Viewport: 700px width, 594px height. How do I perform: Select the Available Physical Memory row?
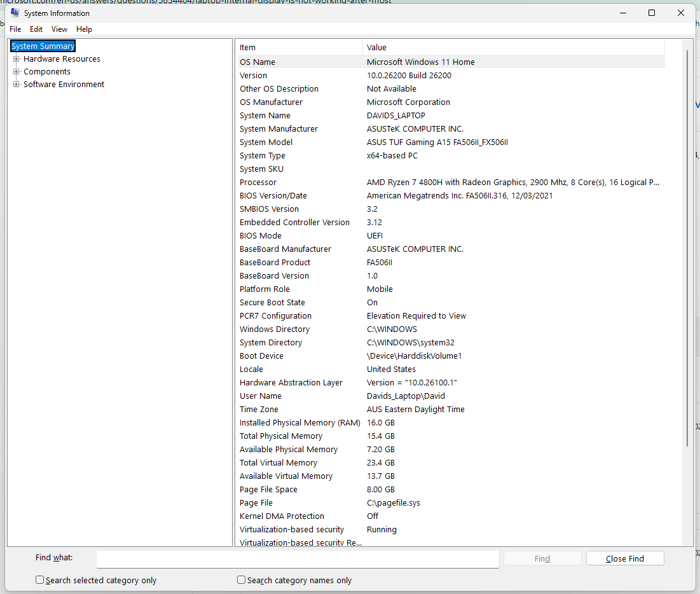(x=450, y=449)
